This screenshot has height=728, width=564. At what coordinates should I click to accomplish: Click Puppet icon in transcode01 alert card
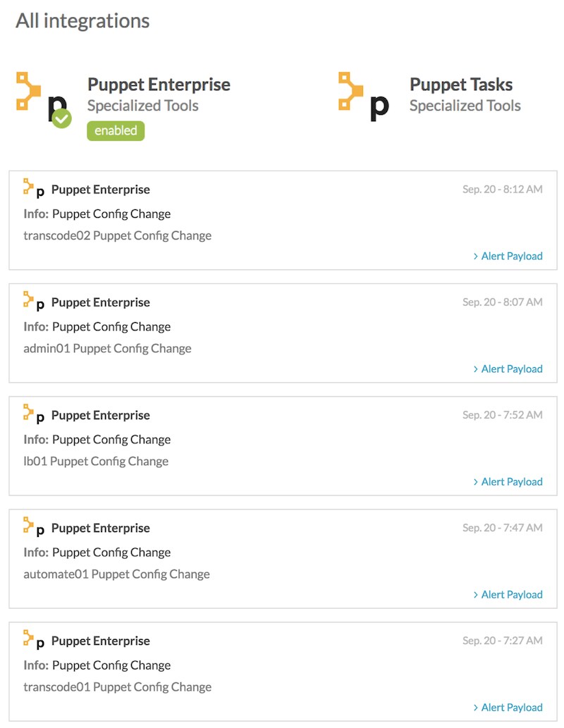click(34, 639)
